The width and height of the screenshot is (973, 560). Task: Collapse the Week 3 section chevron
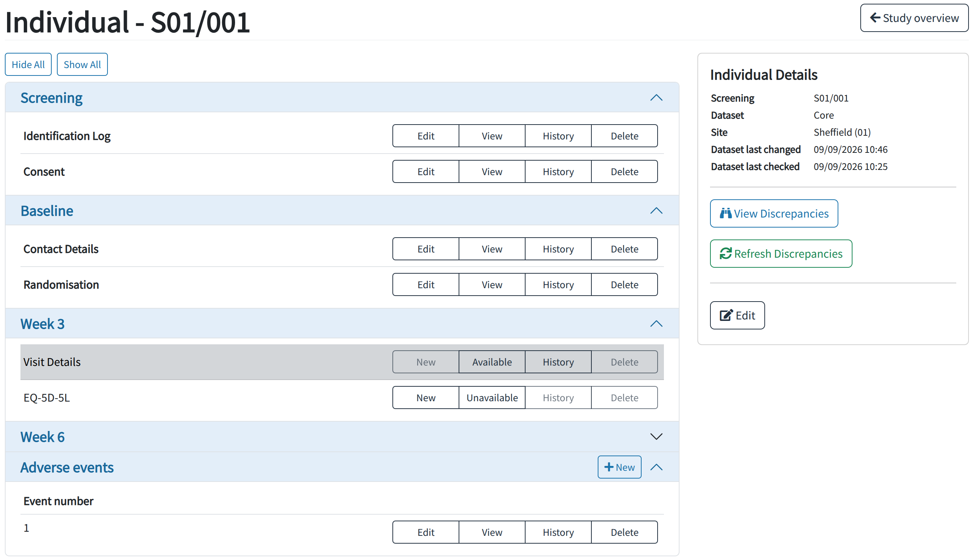coord(656,324)
